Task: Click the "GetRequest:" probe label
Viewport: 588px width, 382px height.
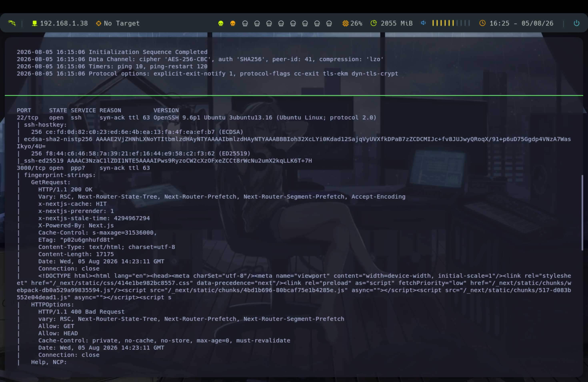Action: (51, 182)
